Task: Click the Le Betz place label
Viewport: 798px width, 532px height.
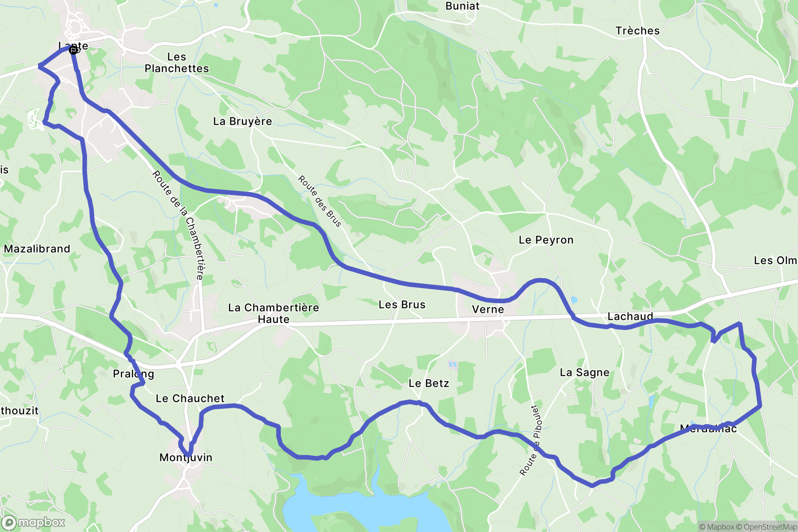Action: (429, 383)
